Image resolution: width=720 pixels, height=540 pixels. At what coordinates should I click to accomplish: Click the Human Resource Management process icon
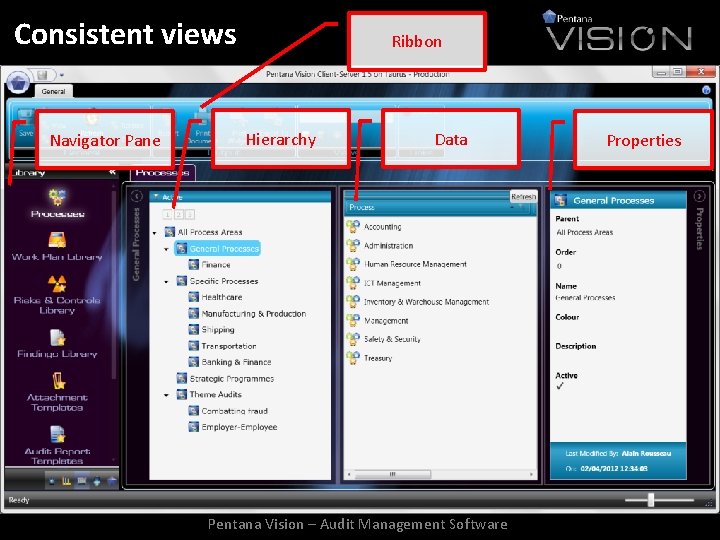[353, 264]
